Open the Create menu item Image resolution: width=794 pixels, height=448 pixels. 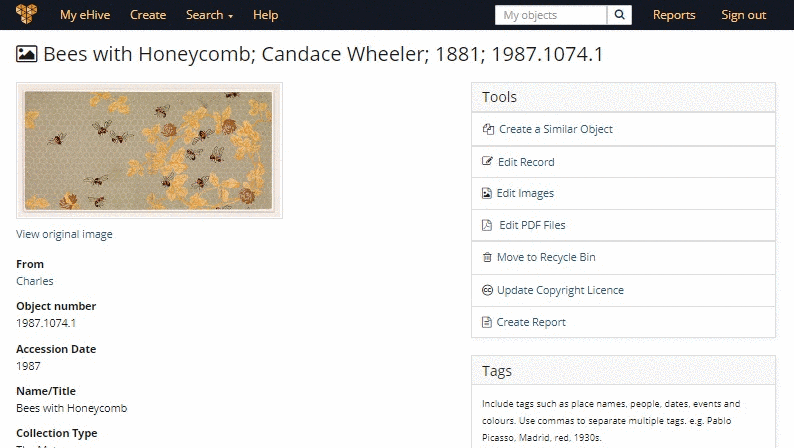[148, 15]
